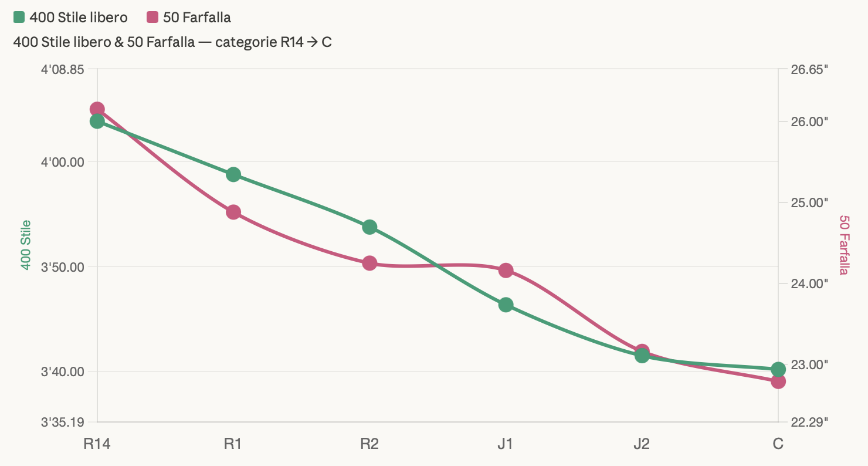
Task: Click the pink 50 Farfalla point at J1
Action: point(506,271)
